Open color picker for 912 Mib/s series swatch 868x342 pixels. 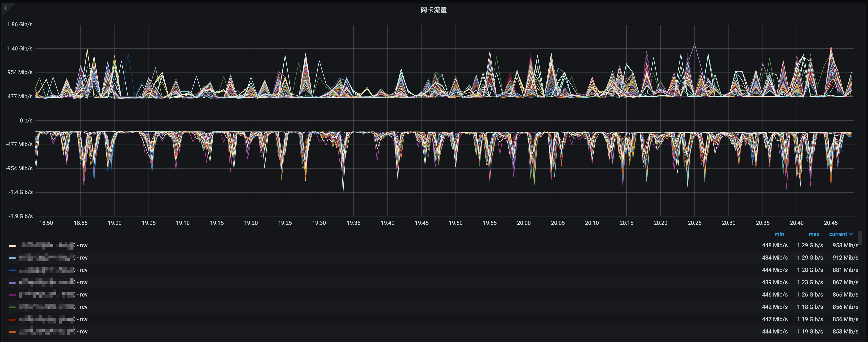pyautogui.click(x=12, y=258)
